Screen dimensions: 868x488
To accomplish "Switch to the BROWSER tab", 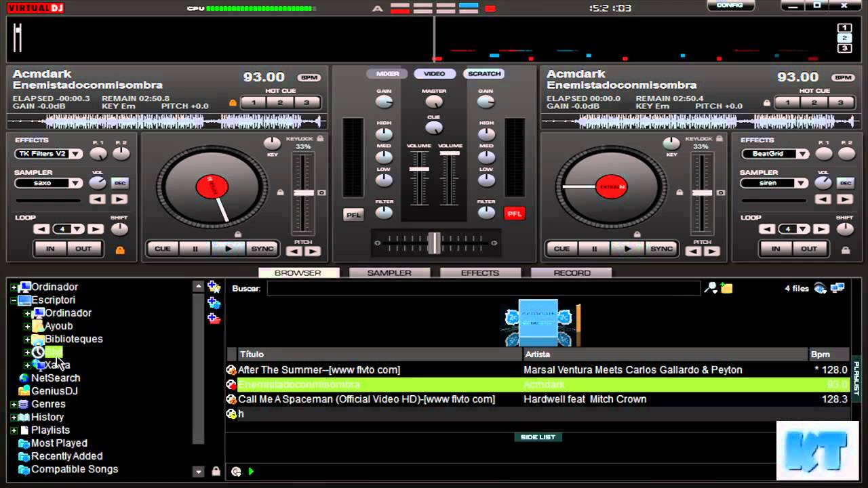I will coord(298,273).
